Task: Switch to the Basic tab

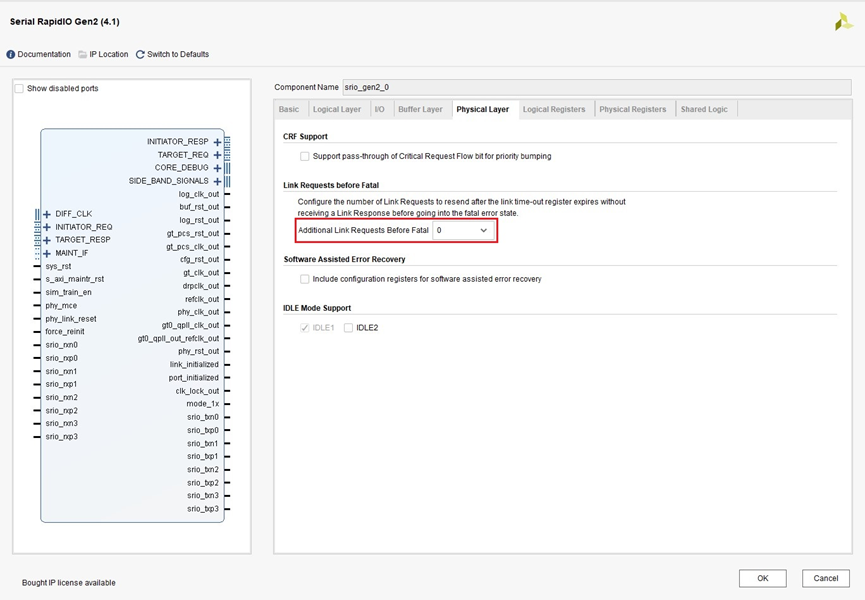Action: 289,110
